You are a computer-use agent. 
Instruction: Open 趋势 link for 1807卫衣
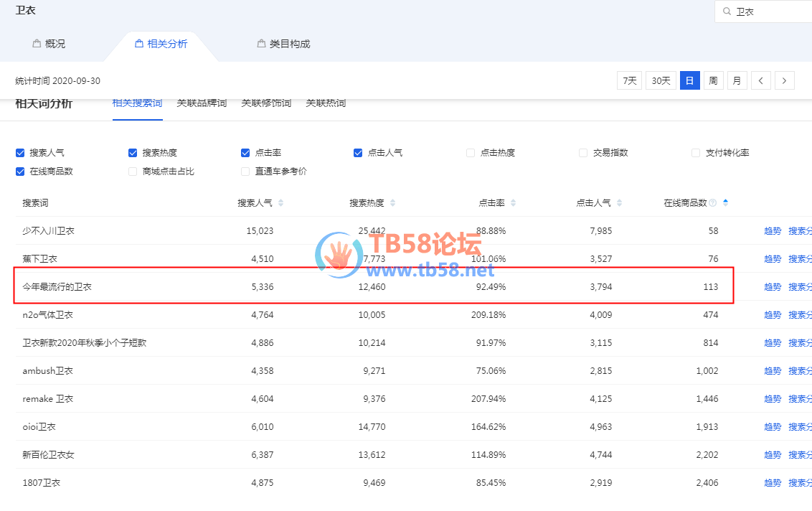[x=773, y=483]
